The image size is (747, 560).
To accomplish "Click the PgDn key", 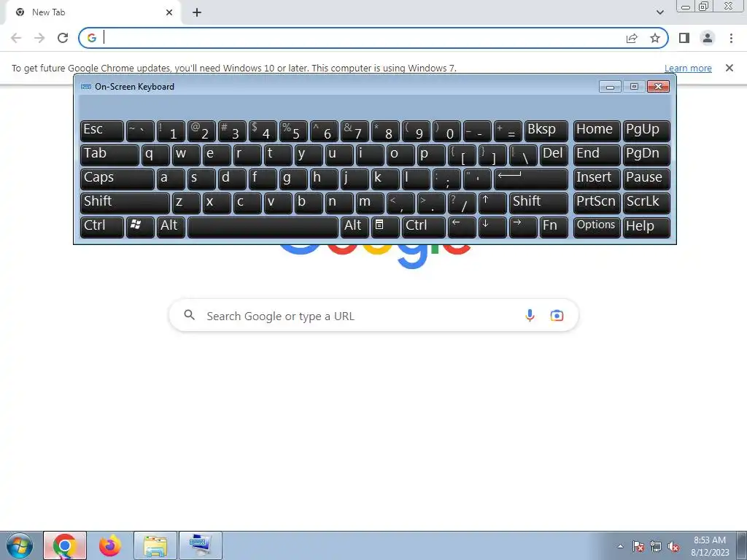I will click(646, 155).
